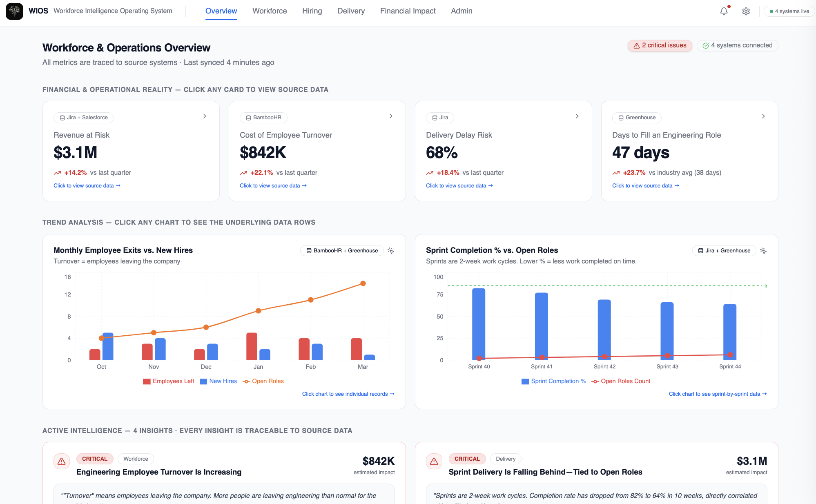
Task: Click warning icon on Engineering Employee Turnover insight
Action: coord(62,462)
